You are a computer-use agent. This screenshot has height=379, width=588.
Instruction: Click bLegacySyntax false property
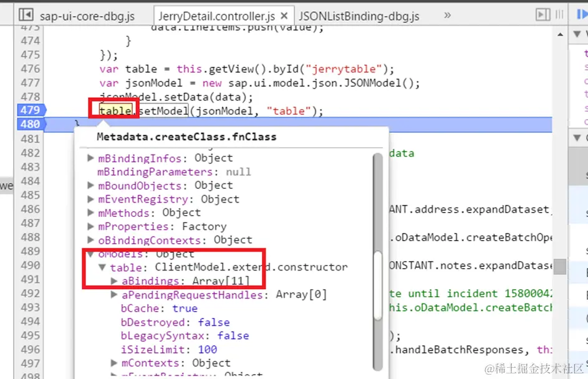coord(185,335)
